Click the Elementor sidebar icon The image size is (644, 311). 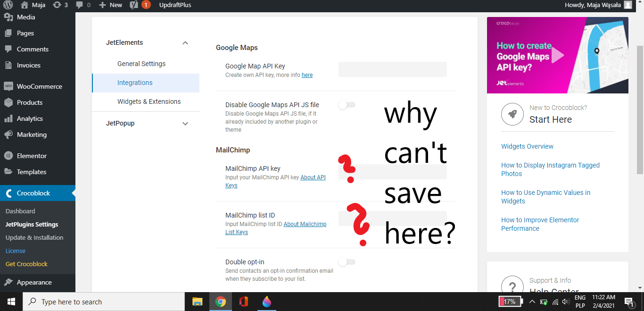(8, 156)
